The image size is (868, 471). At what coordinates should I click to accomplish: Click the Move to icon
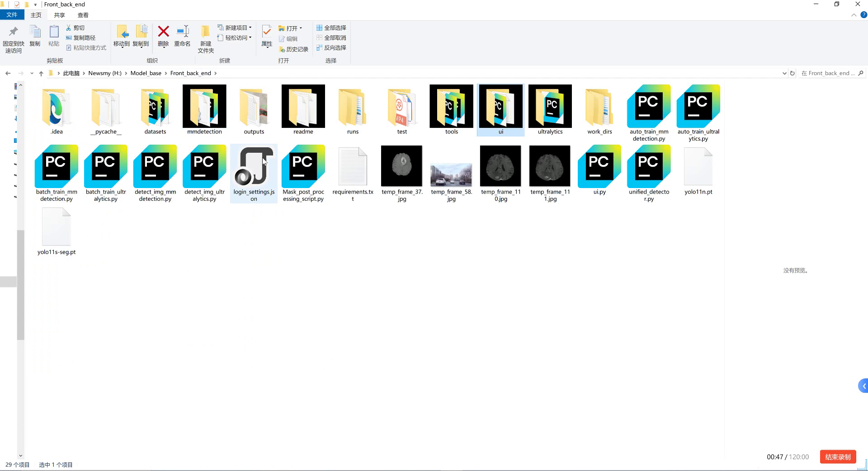(x=122, y=36)
